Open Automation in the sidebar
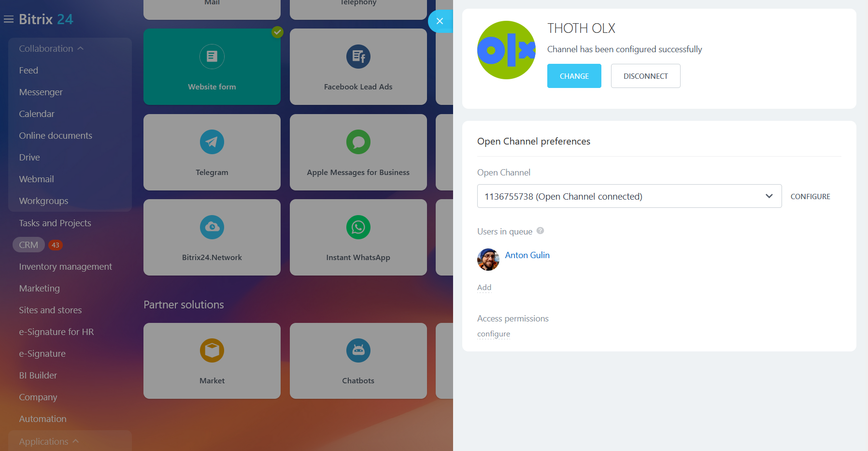This screenshot has width=868, height=451. pos(43,419)
